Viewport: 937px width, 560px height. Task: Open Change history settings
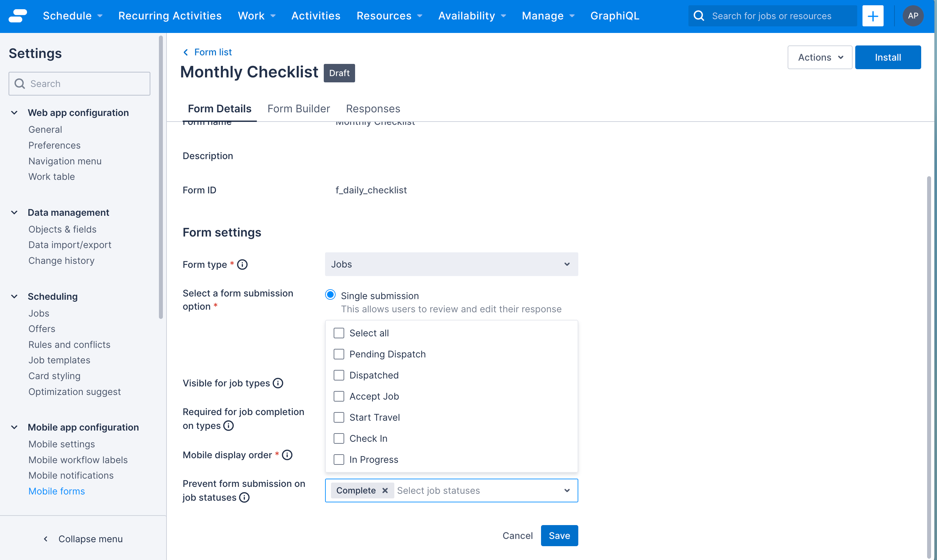click(x=62, y=261)
